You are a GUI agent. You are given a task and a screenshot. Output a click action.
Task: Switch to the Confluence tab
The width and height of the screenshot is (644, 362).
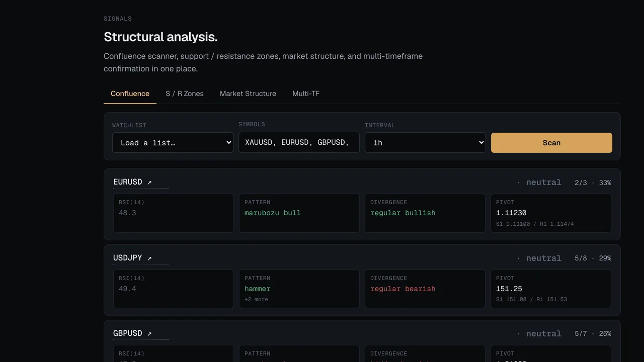pos(130,94)
